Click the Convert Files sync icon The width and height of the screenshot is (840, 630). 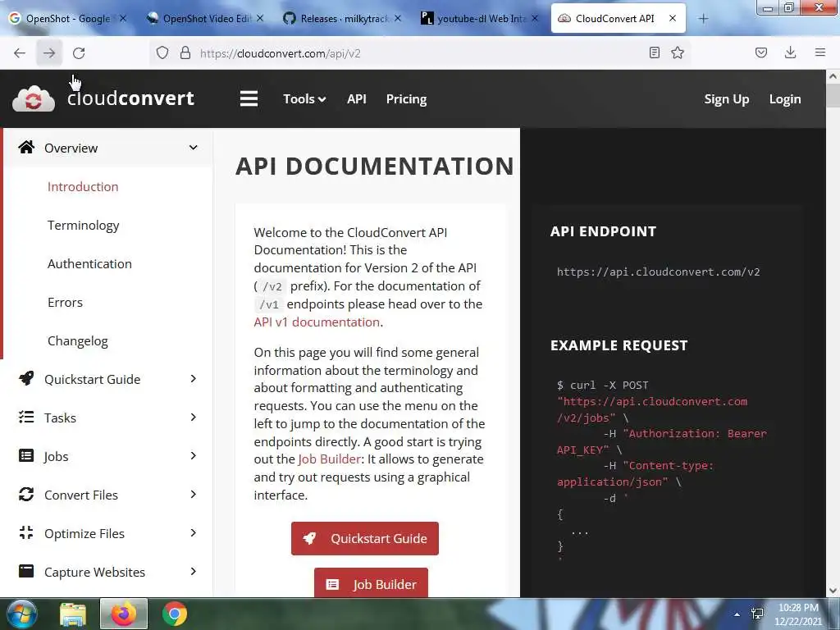point(26,494)
